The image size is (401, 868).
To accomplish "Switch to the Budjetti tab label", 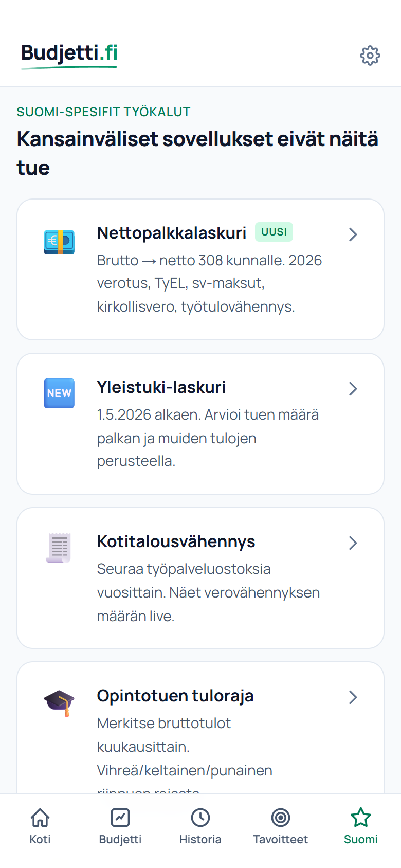I will (x=120, y=839).
